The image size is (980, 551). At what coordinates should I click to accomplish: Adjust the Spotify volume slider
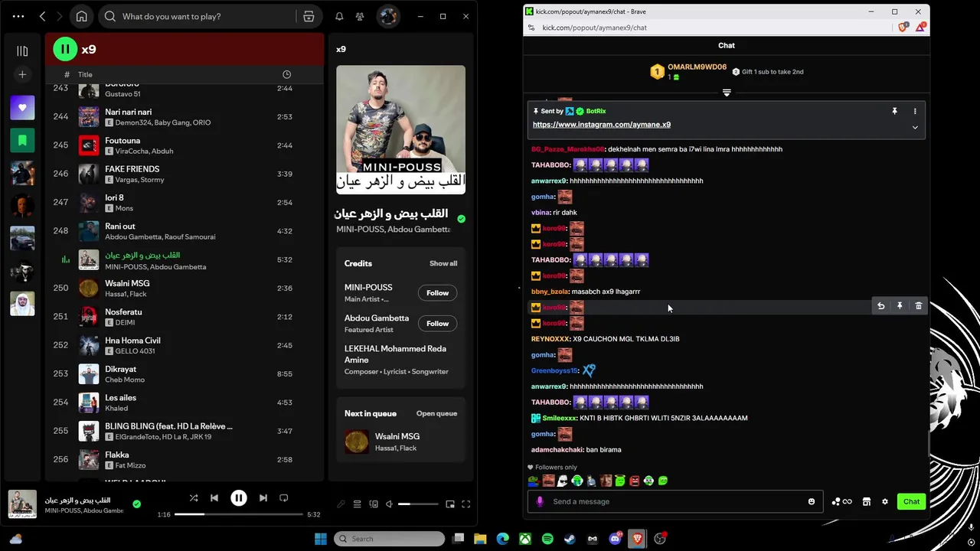coord(418,504)
